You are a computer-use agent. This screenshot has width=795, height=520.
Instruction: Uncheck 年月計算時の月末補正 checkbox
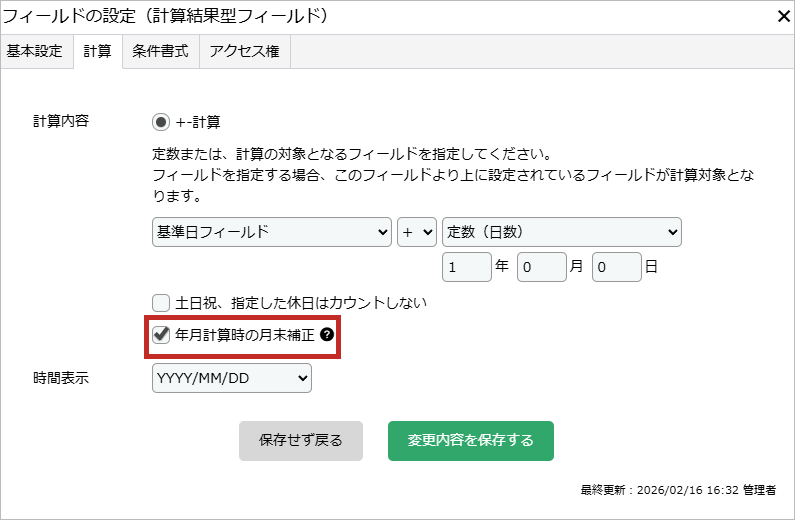tap(161, 336)
